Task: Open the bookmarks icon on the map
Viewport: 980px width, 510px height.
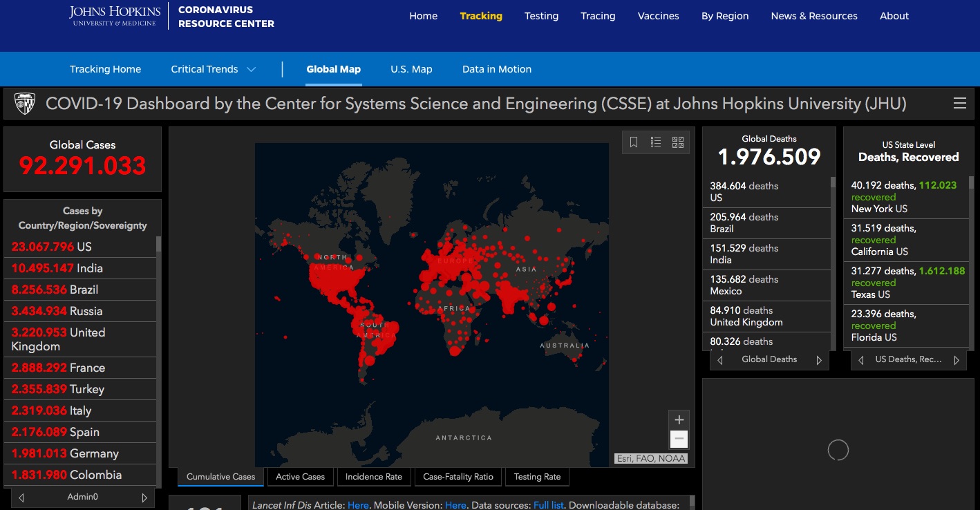Action: pyautogui.click(x=634, y=142)
